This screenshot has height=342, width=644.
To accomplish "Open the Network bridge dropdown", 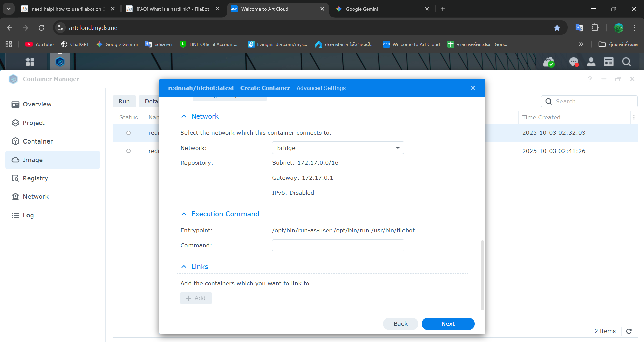I will click(338, 148).
